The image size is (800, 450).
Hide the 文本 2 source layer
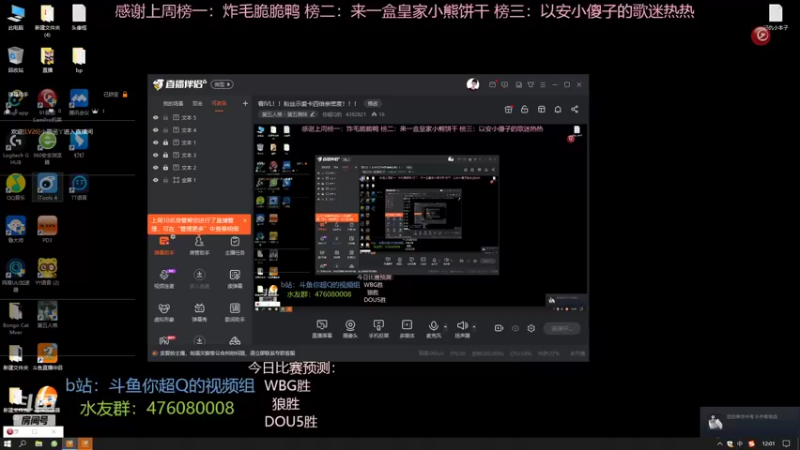(156, 167)
